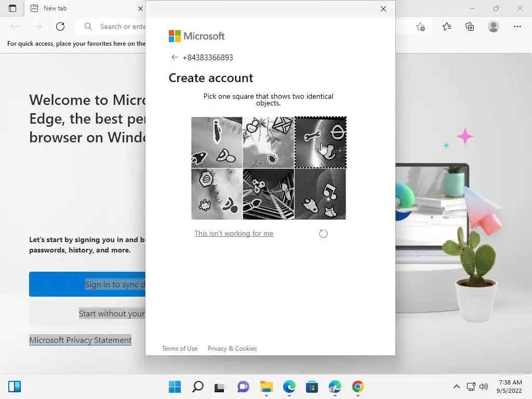Click the Microsoft logo in the dialog
532x399 pixels.
pyautogui.click(x=196, y=36)
